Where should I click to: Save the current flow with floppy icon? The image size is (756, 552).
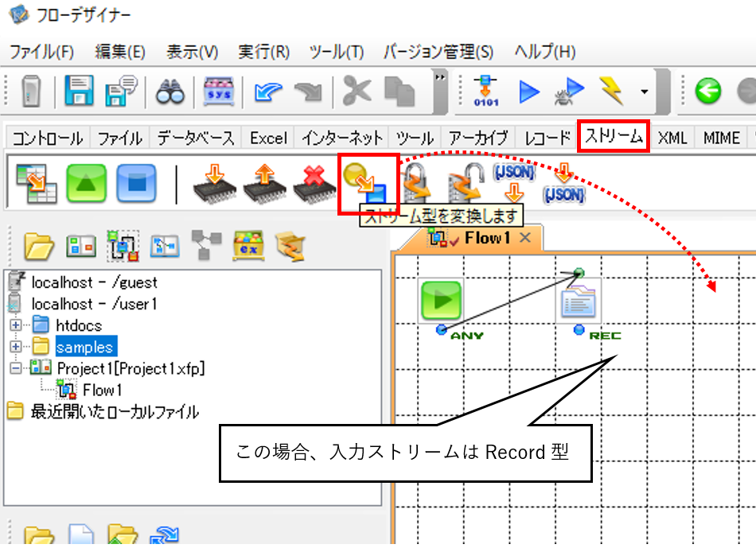(x=79, y=91)
